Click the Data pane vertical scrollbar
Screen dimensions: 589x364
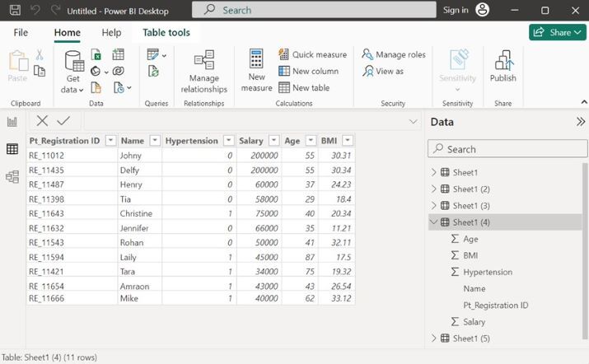tap(585, 251)
